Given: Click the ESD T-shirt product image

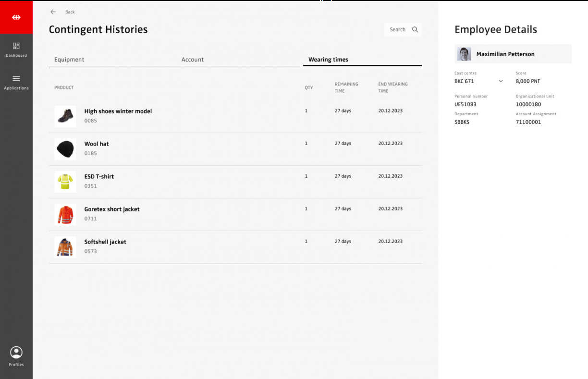Looking at the screenshot, I should pyautogui.click(x=65, y=182).
